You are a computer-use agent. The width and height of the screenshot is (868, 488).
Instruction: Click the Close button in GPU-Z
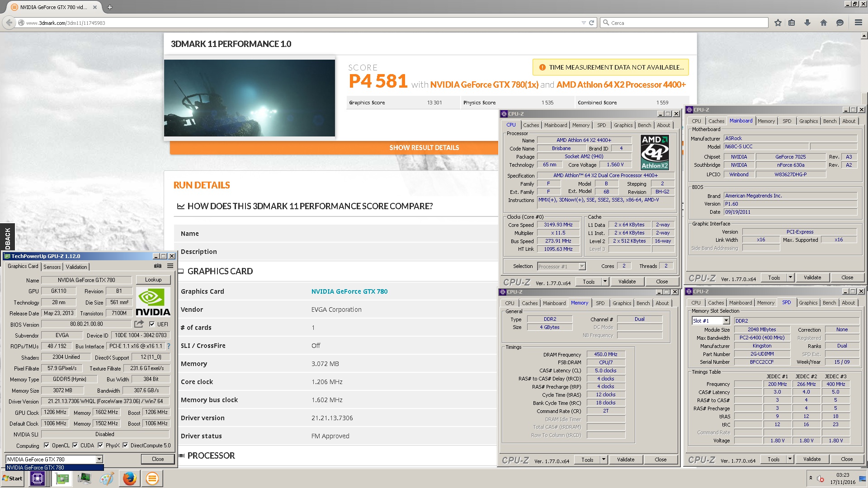tap(158, 459)
